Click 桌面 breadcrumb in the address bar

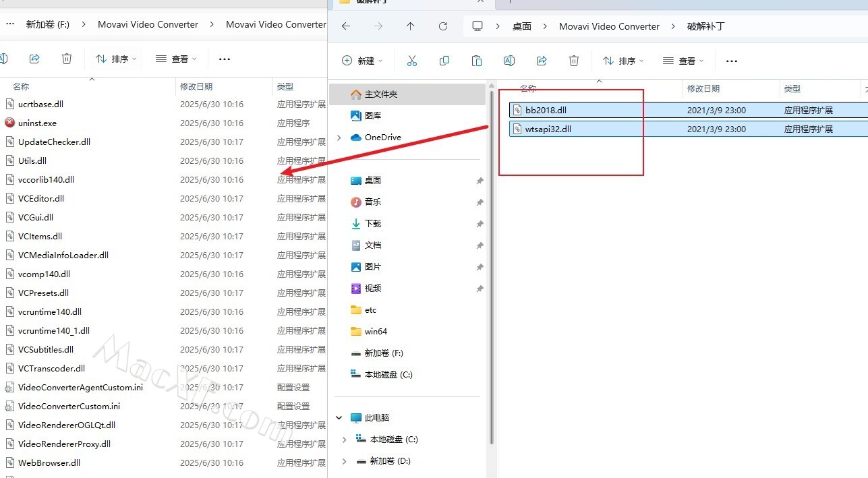click(x=522, y=26)
